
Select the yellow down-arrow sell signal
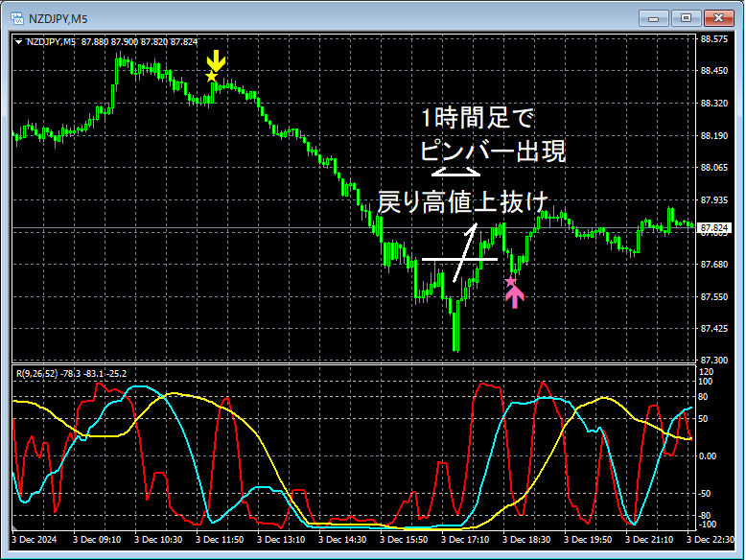tap(216, 60)
